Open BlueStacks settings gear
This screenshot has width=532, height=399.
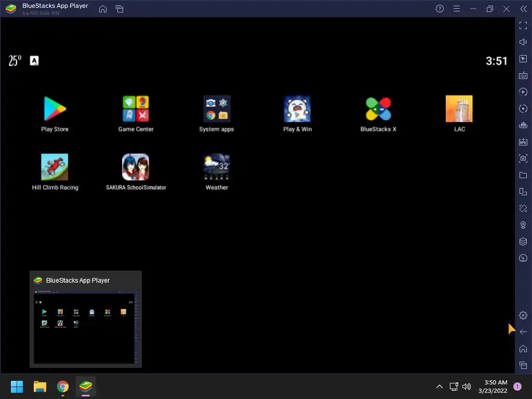click(523, 315)
